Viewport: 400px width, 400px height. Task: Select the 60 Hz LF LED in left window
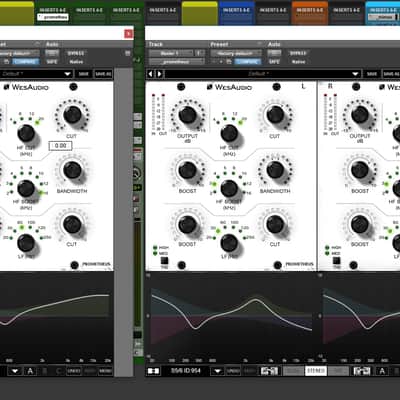pos(22,228)
